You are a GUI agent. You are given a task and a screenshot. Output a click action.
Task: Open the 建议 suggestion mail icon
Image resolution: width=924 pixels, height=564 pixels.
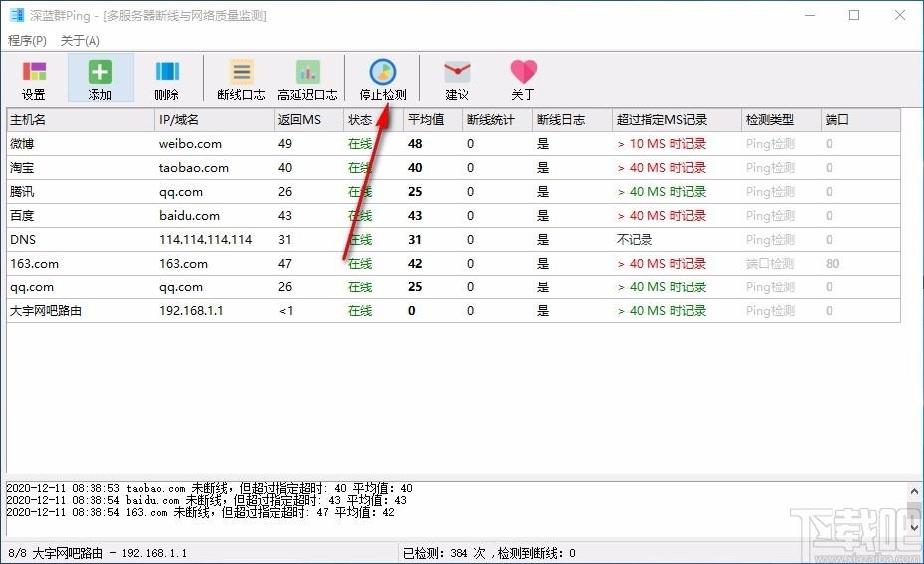[457, 79]
